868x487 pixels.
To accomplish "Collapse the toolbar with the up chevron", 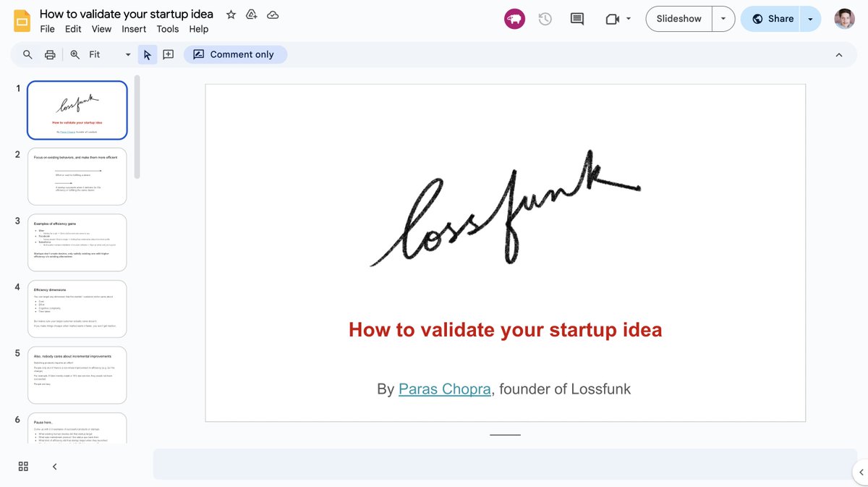I will coord(839,55).
